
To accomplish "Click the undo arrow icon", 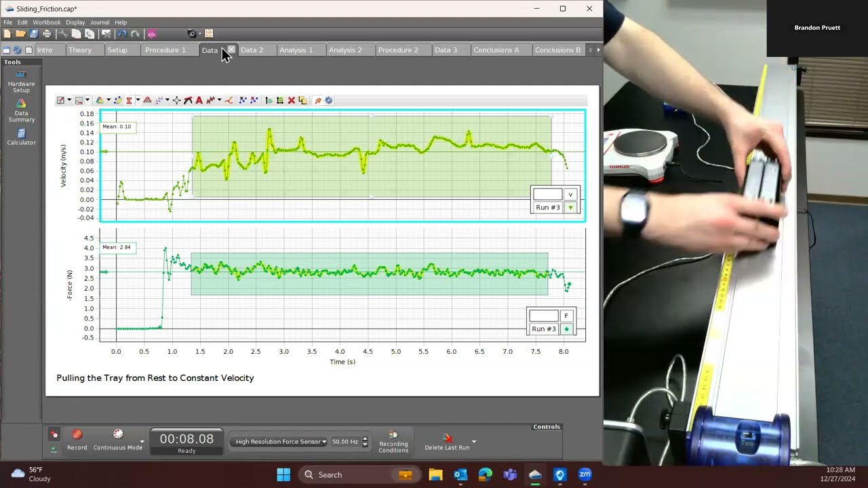I will (x=121, y=33).
